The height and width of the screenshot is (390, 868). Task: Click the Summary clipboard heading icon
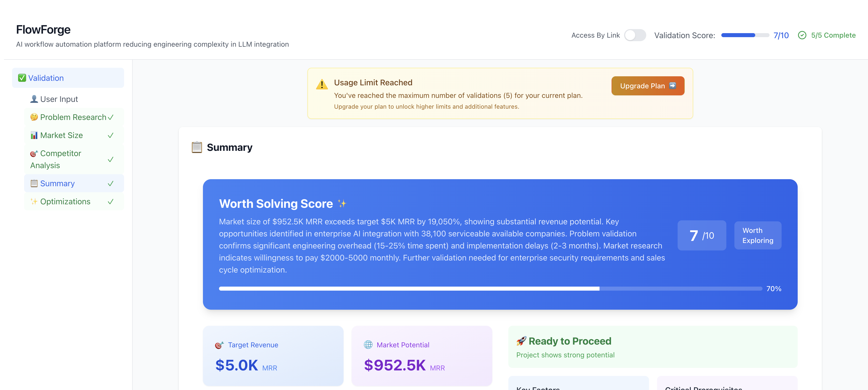point(197,147)
